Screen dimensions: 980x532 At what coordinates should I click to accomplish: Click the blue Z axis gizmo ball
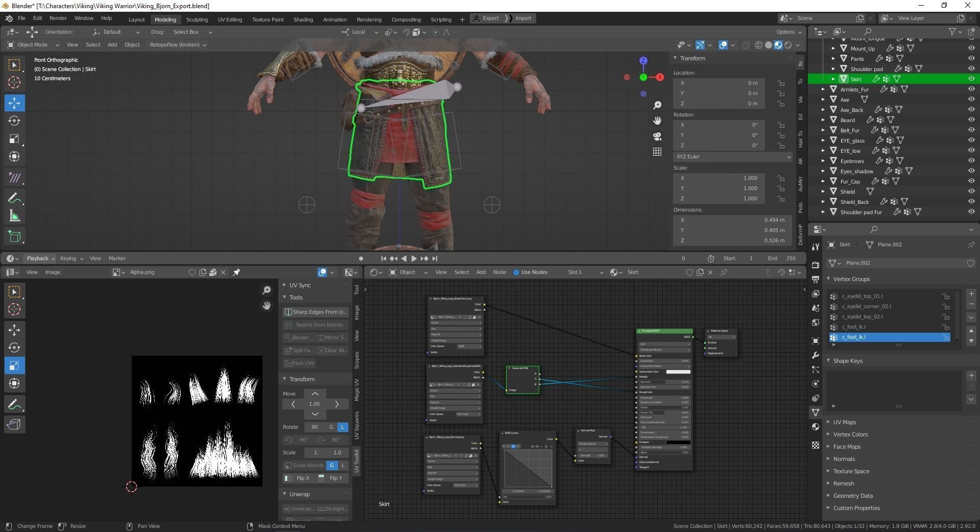643,61
